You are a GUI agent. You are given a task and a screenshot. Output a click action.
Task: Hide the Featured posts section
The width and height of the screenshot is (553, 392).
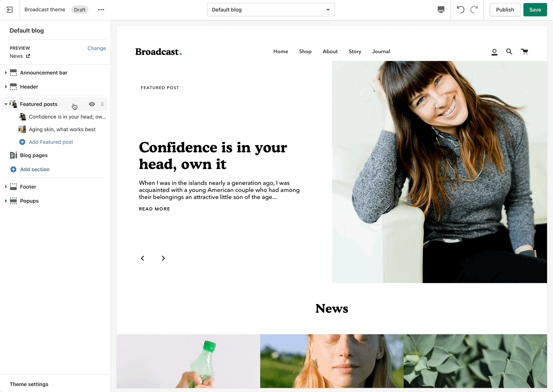coord(92,104)
